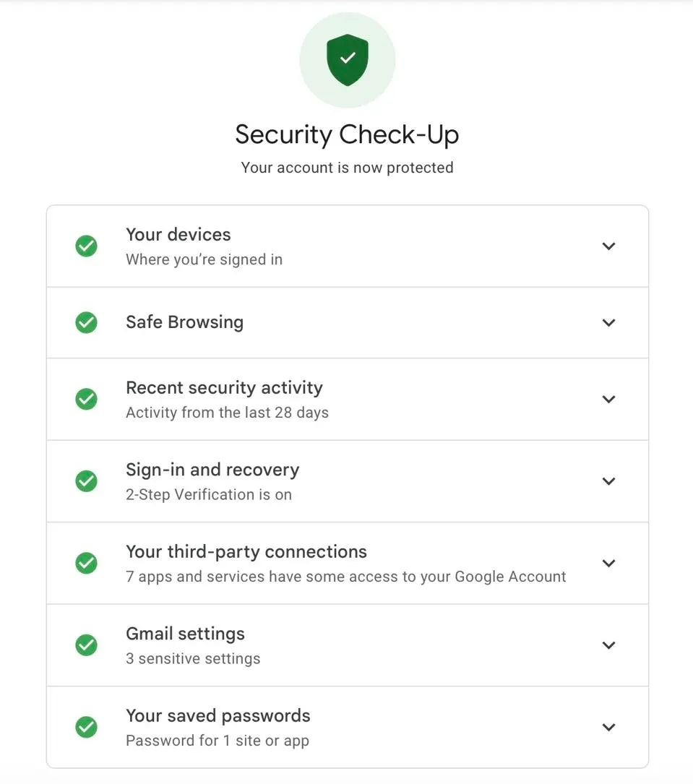Screen dimensions: 693x784
Task: Expand third-party connections chevron
Action: 608,563
